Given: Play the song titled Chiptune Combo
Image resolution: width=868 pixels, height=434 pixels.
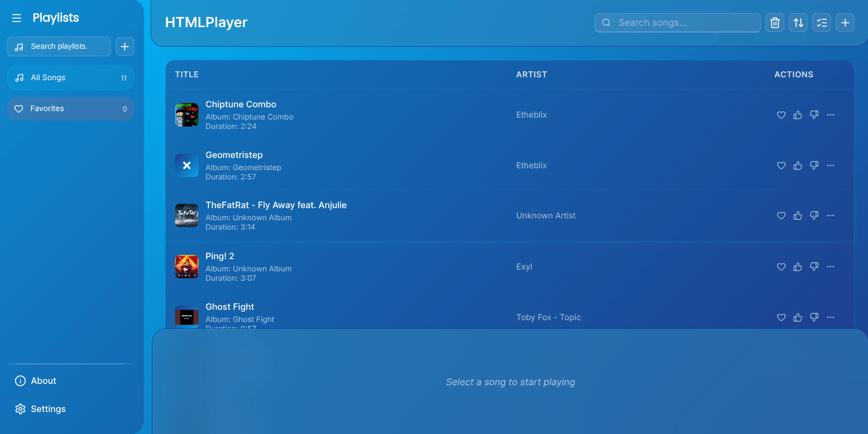Looking at the screenshot, I should point(241,105).
